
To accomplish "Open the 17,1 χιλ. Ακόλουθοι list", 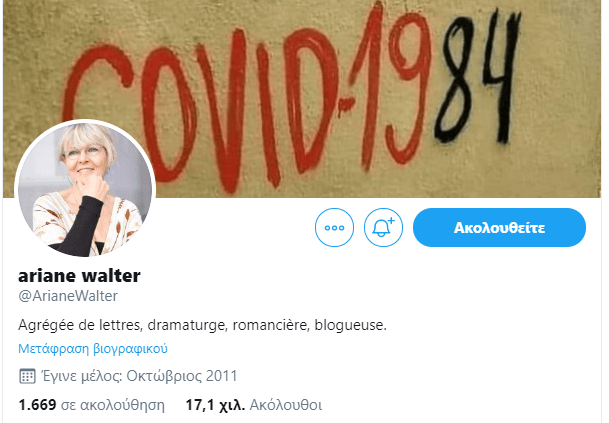I will click(254, 405).
